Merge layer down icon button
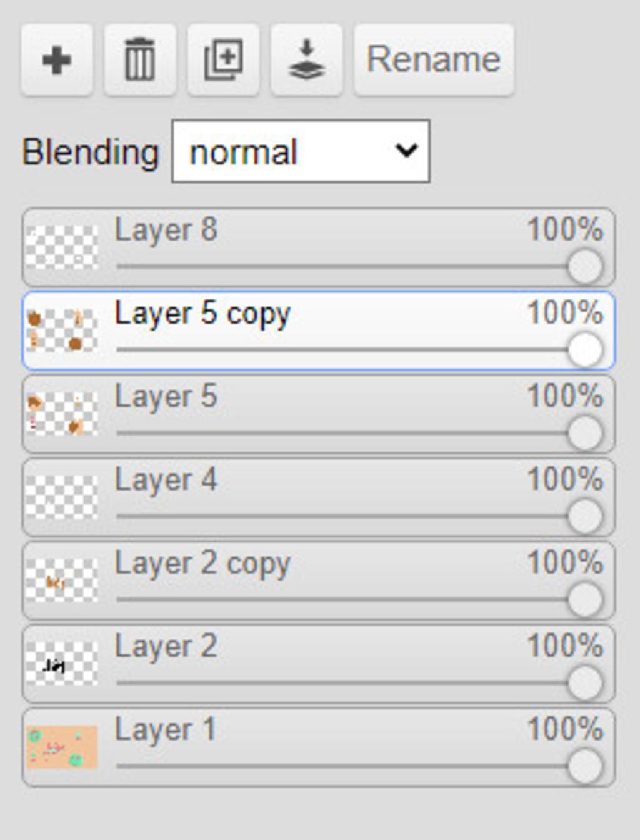Viewport: 640px width, 840px height. pyautogui.click(x=306, y=60)
